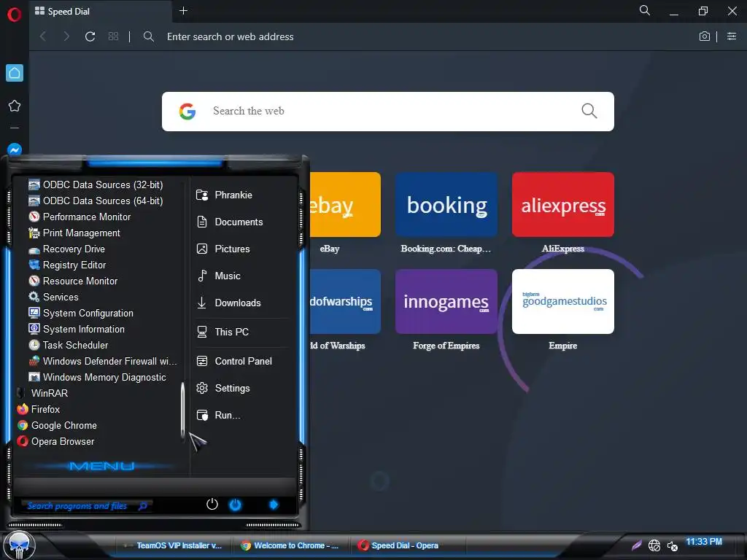This screenshot has height=560, width=747.
Task: Launch ODBC Data Sources (64-bit)
Action: (96, 201)
